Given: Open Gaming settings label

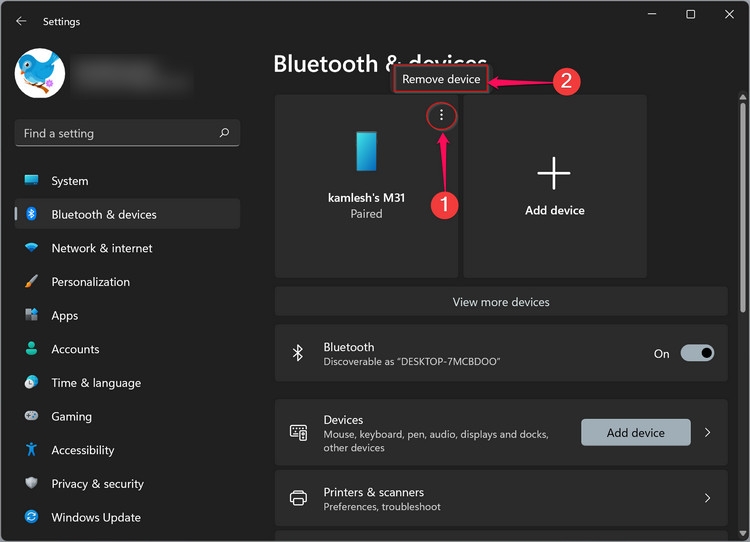Looking at the screenshot, I should pyautogui.click(x=71, y=417).
